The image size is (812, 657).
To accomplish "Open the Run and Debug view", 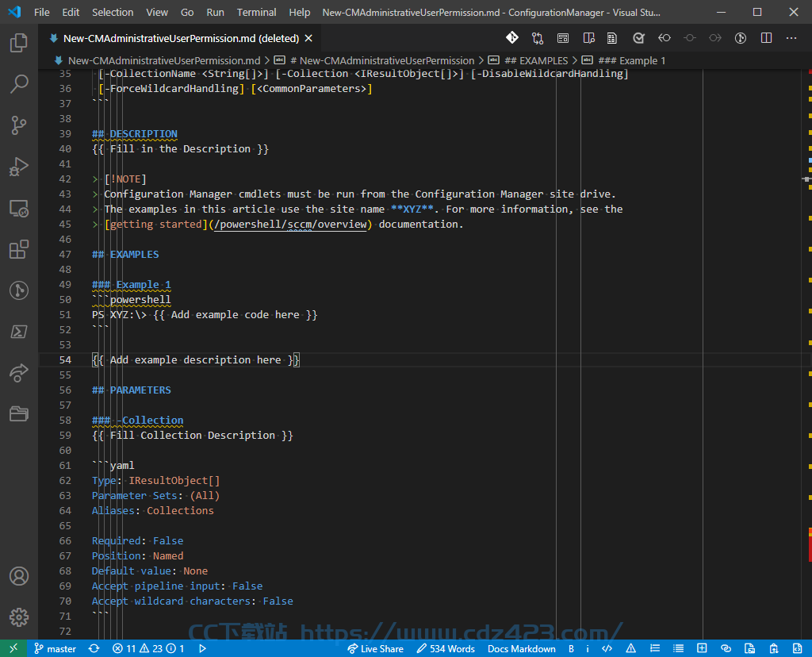I will point(19,167).
